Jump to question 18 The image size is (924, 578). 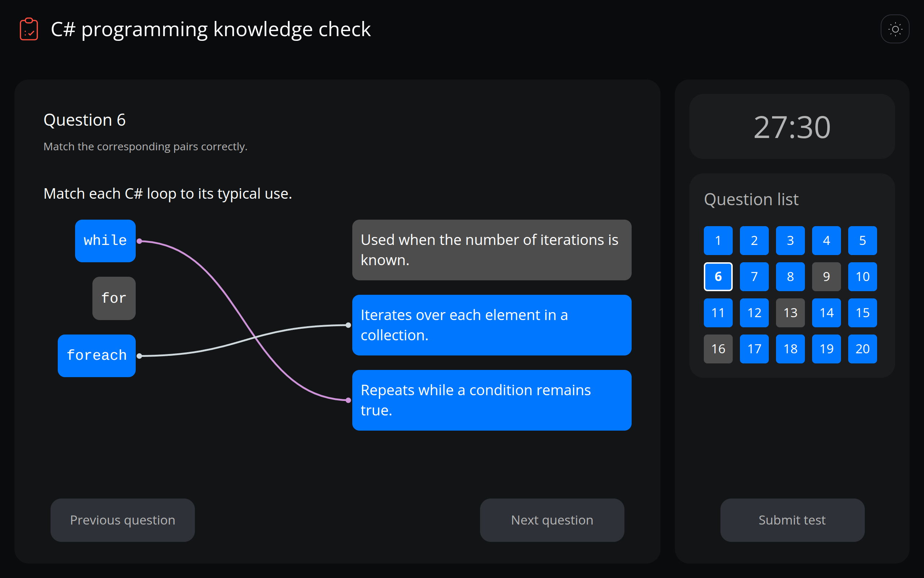coord(790,349)
